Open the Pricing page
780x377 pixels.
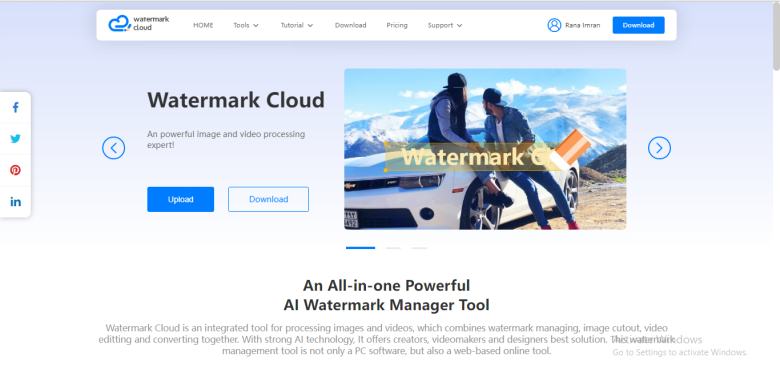(397, 25)
